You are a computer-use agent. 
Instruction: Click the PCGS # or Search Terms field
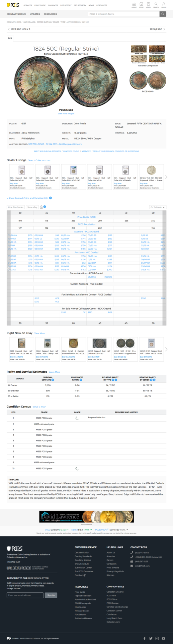[123, 14]
